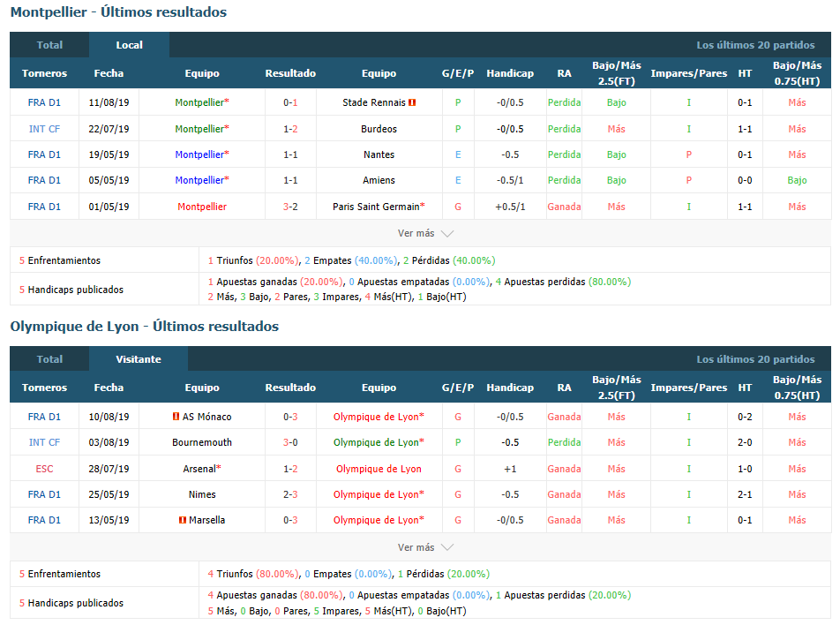Click 1 Triunfos (20.00%) in Montpellier summary
This screenshot has height=625, width=840.
pos(253,260)
